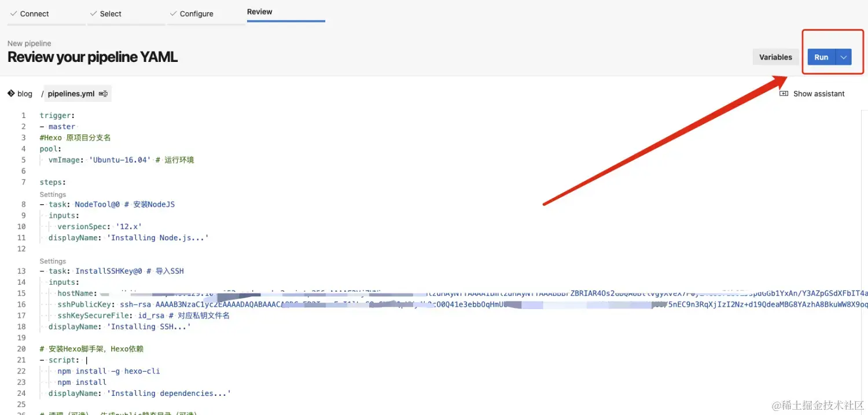Open the Variables panel
868x415 pixels.
pyautogui.click(x=775, y=57)
